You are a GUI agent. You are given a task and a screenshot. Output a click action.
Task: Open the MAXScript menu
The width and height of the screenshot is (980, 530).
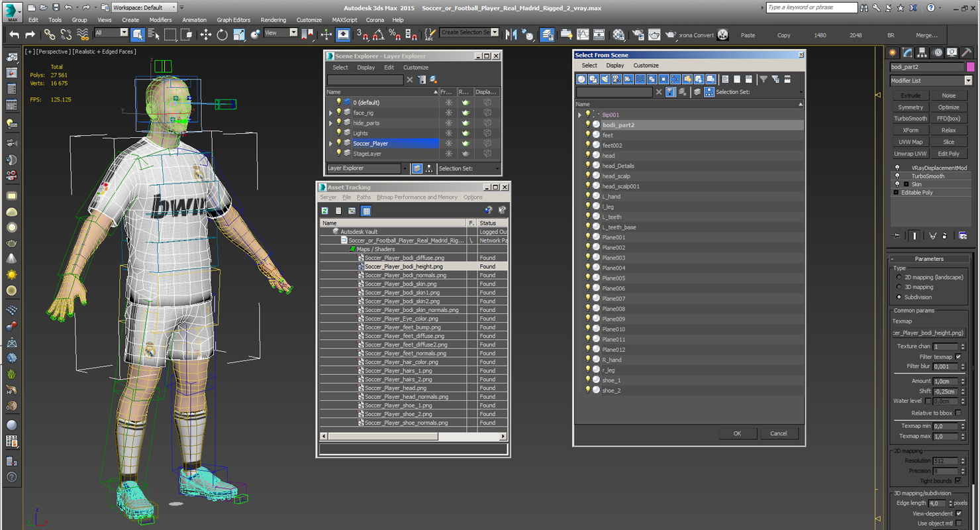pyautogui.click(x=344, y=20)
